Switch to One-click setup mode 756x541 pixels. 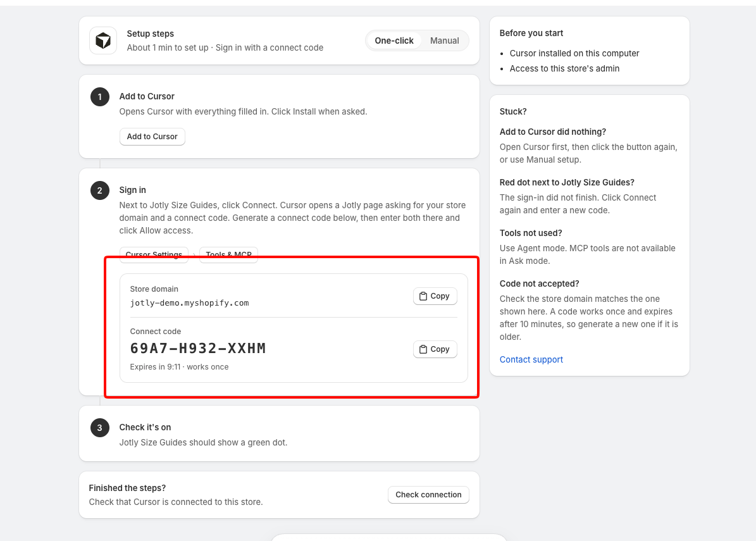tap(394, 40)
